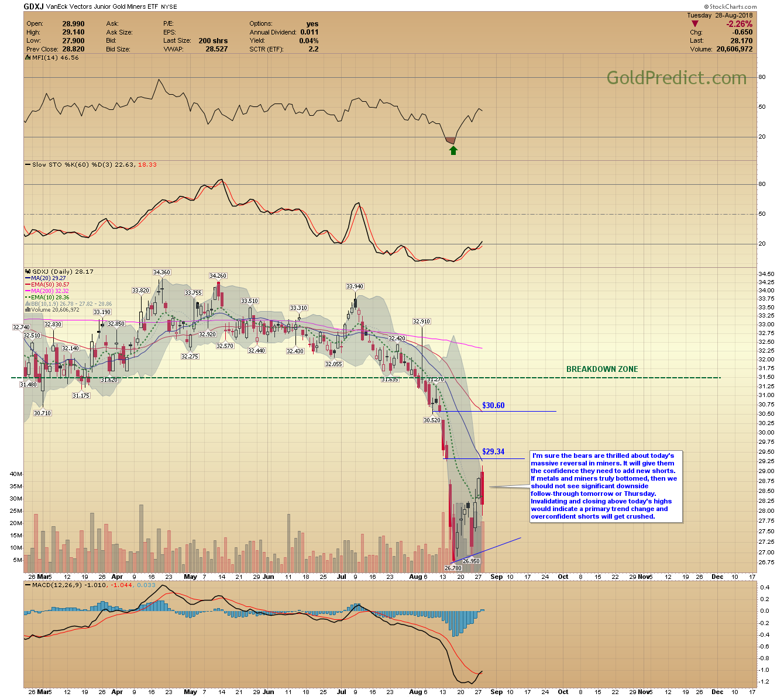Click the Low value 27.900

point(74,41)
